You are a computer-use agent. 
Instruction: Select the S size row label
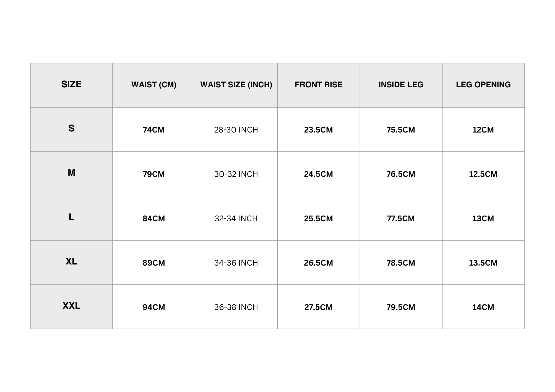pos(71,128)
